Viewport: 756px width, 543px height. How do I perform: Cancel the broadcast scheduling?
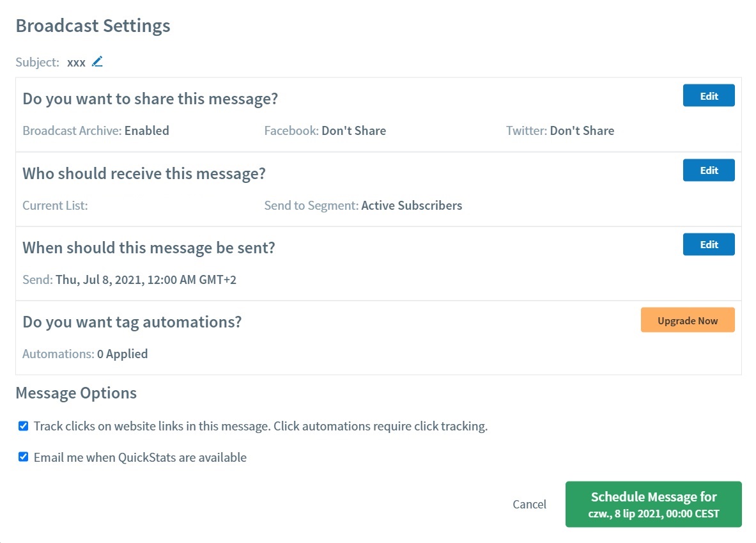click(x=529, y=504)
